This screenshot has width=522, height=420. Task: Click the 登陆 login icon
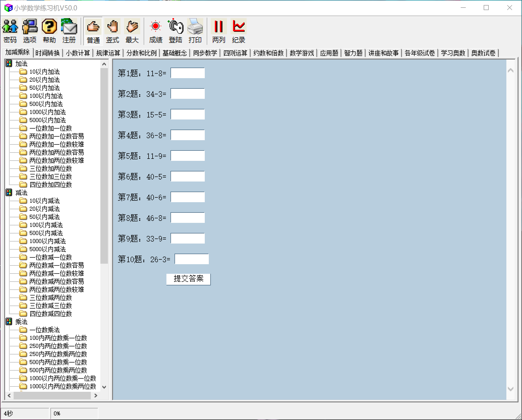point(176,26)
